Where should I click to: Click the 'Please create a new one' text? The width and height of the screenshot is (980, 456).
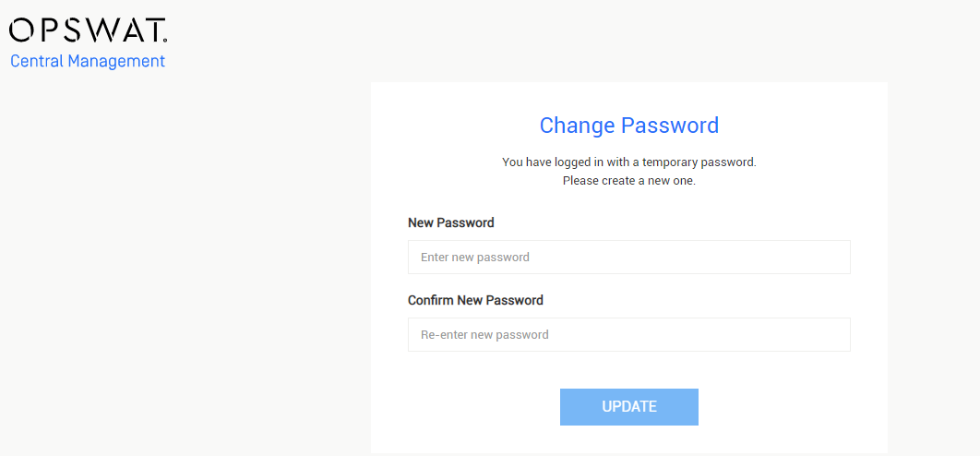point(628,182)
